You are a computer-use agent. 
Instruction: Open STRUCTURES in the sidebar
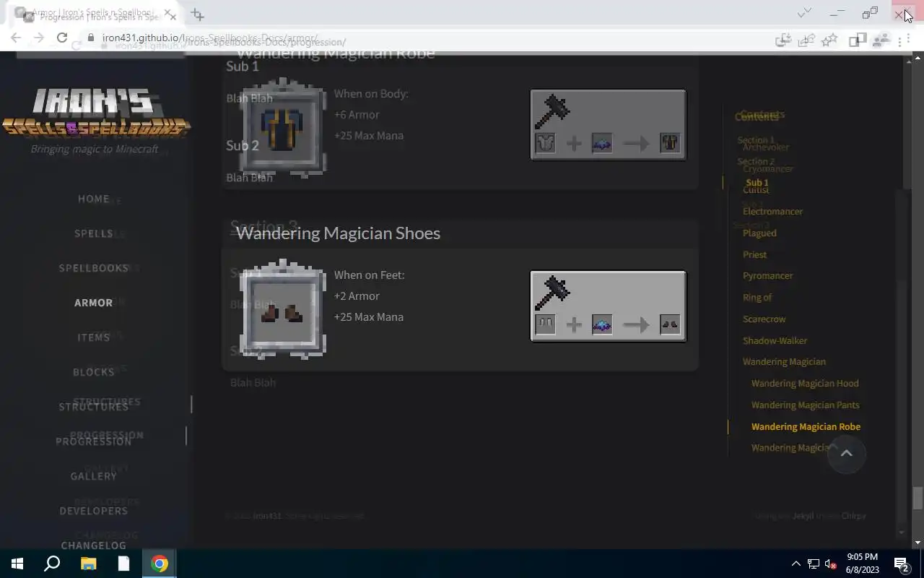click(94, 407)
